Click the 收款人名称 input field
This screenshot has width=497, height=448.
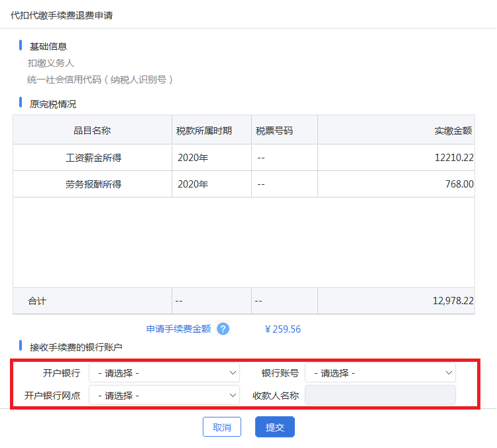[380, 396]
